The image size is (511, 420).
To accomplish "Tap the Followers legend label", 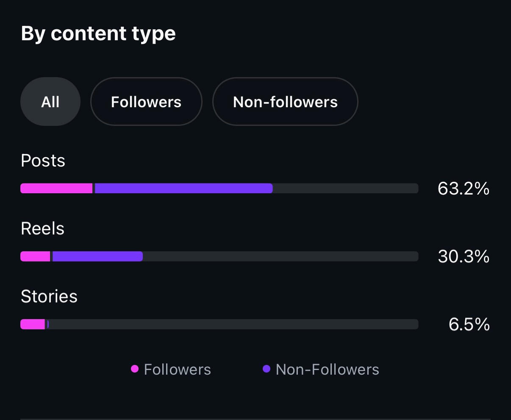I will coord(177,370).
